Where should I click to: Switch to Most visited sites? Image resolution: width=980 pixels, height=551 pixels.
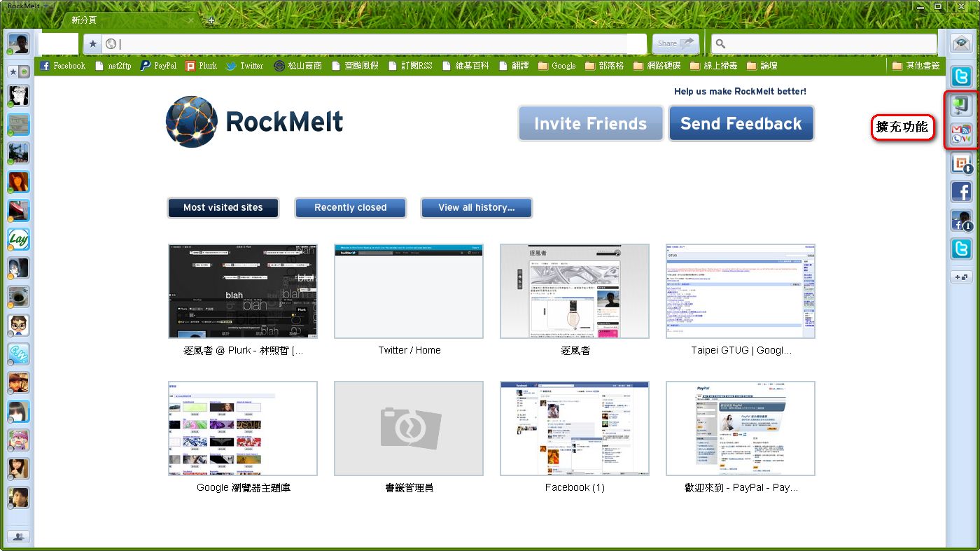tap(223, 207)
